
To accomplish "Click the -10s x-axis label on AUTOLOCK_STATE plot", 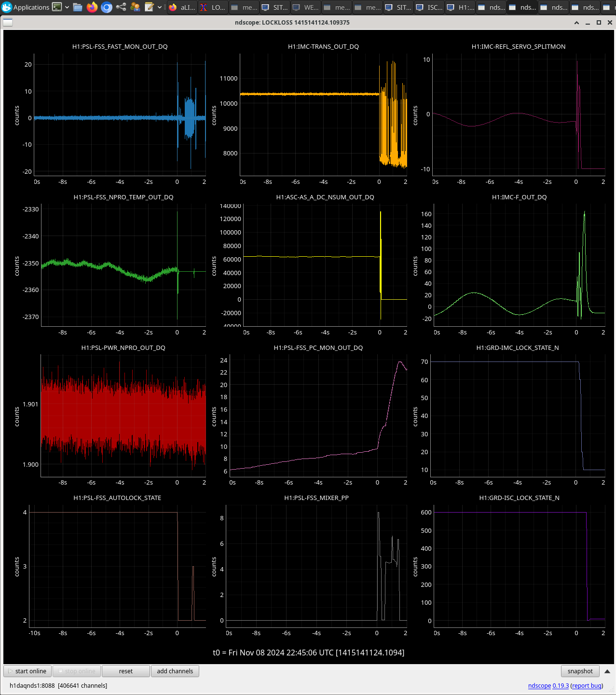I will [34, 633].
